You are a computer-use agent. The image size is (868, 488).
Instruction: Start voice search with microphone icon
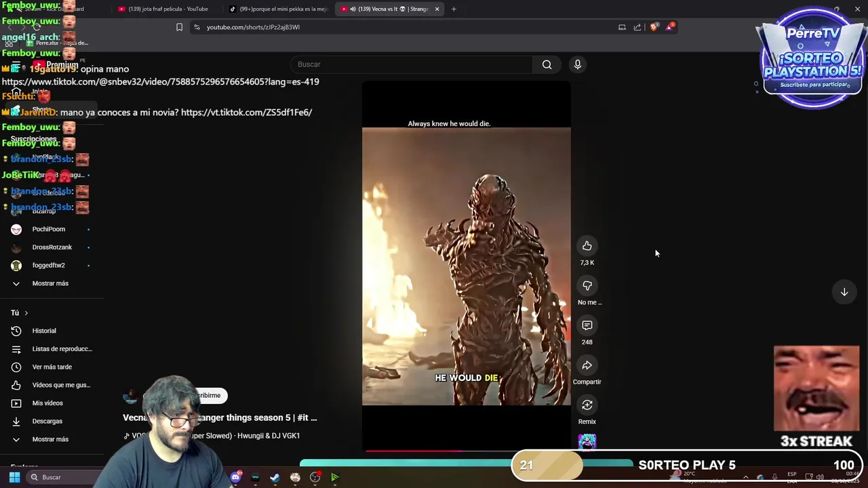click(x=578, y=64)
